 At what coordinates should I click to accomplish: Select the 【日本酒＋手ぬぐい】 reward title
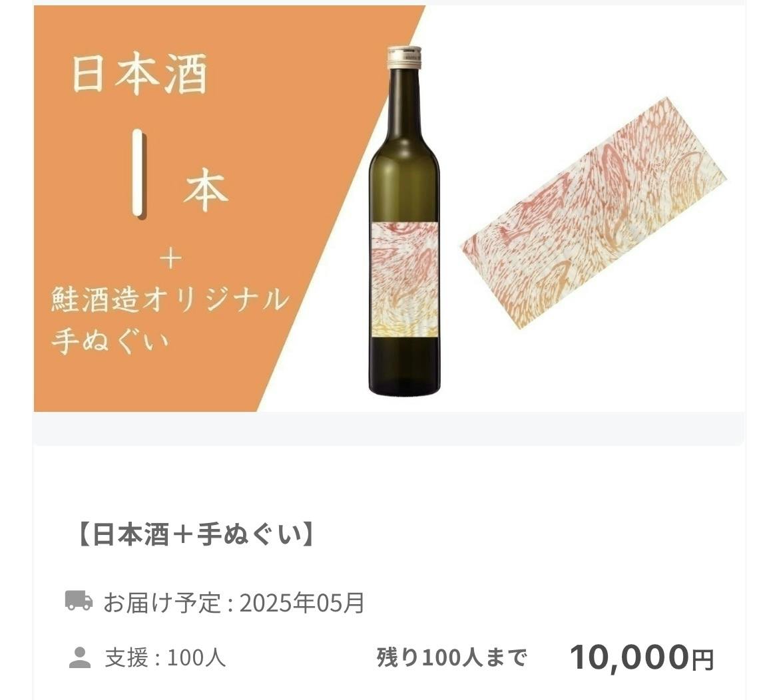tap(195, 536)
